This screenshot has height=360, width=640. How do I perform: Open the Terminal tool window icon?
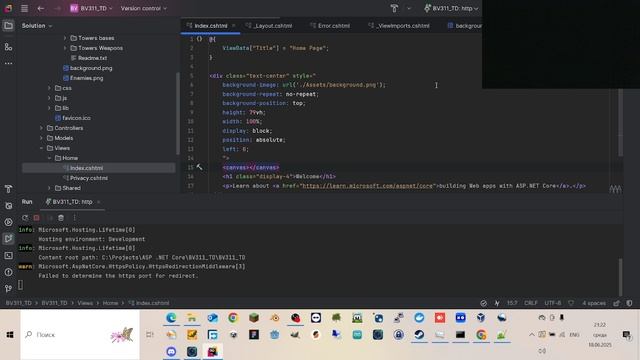tap(8, 256)
